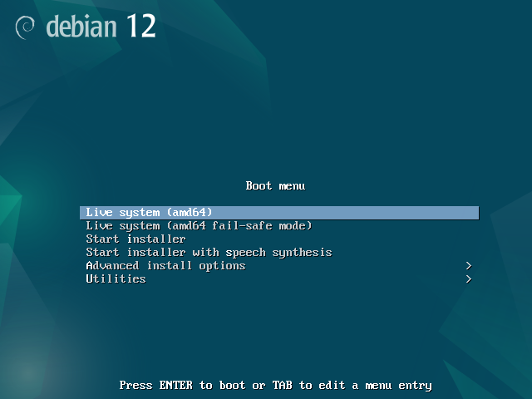This screenshot has height=399, width=532.
Task: Click the "debian" wordmark in header
Action: click(x=81, y=27)
